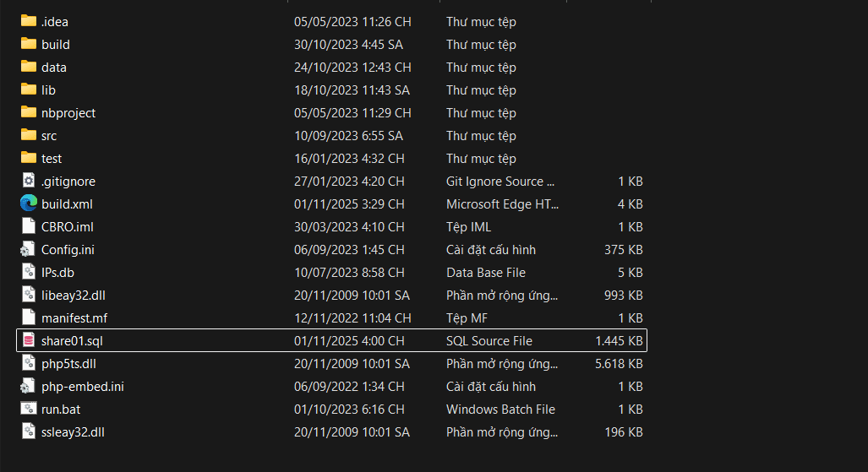Click the date 30/10/2023 4:45 SA
This screenshot has height=472, width=868.
click(349, 44)
